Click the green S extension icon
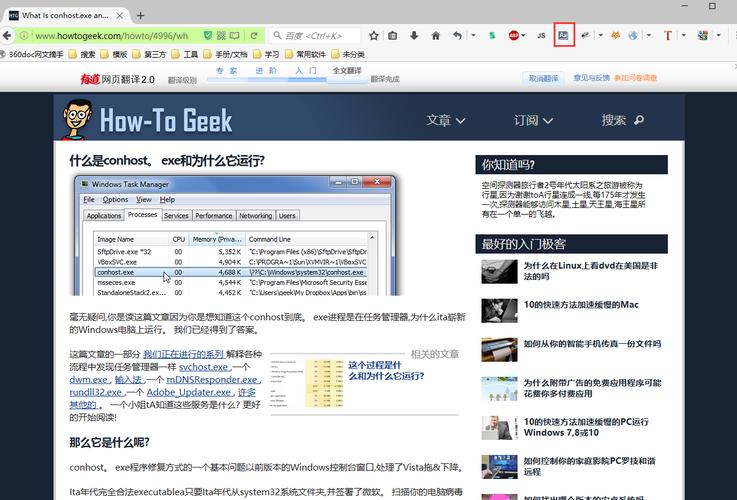This screenshot has width=737, height=500. [492, 35]
